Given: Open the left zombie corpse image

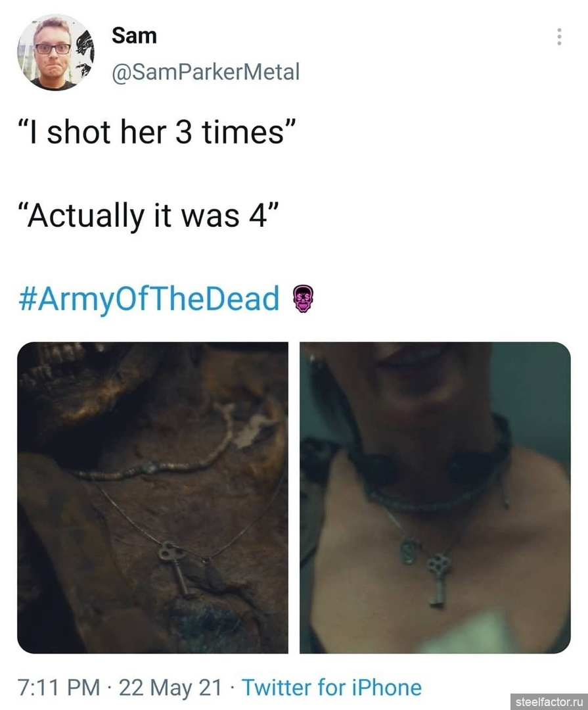Looking at the screenshot, I should click(x=152, y=497).
